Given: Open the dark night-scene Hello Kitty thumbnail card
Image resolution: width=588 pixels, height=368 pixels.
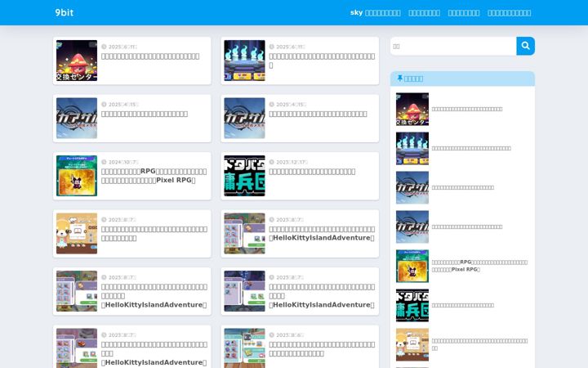Looking at the screenshot, I should (244, 291).
